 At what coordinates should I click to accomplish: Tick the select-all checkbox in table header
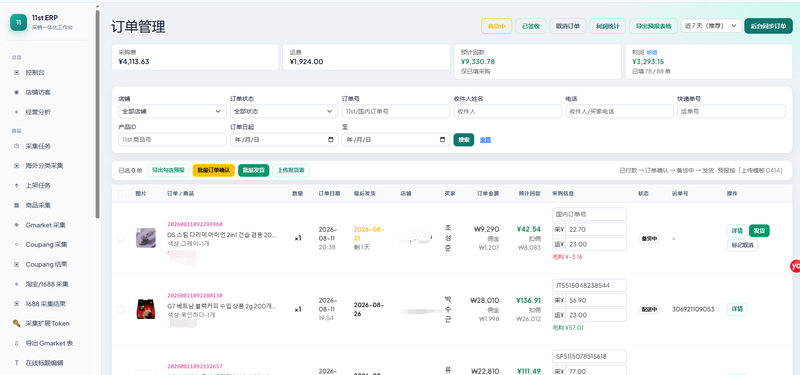pos(120,193)
